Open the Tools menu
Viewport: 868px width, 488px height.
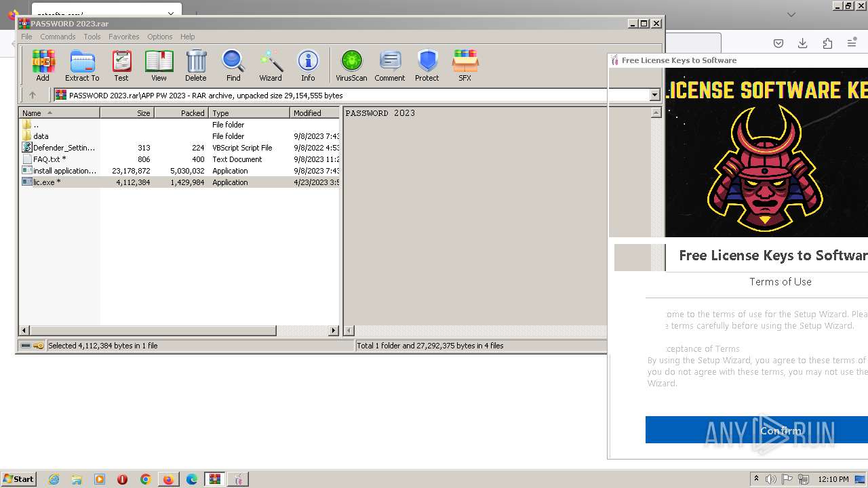tap(92, 37)
